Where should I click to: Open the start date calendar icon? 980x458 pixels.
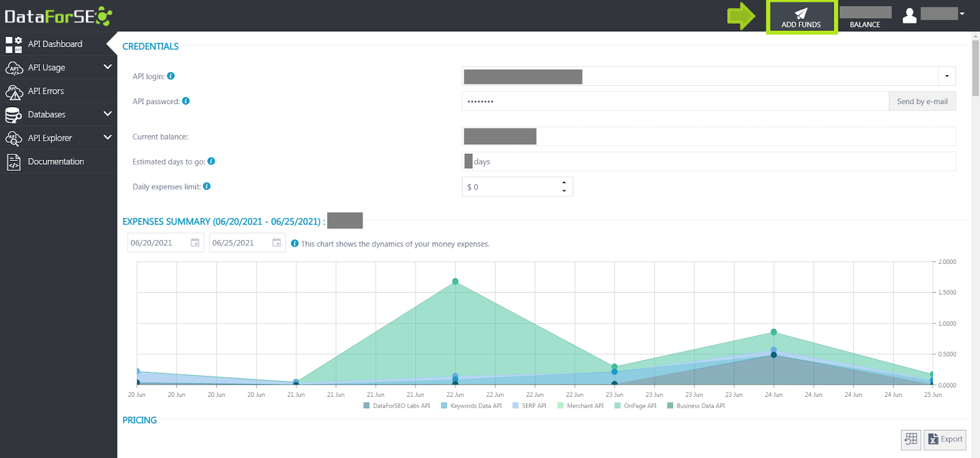(x=195, y=242)
